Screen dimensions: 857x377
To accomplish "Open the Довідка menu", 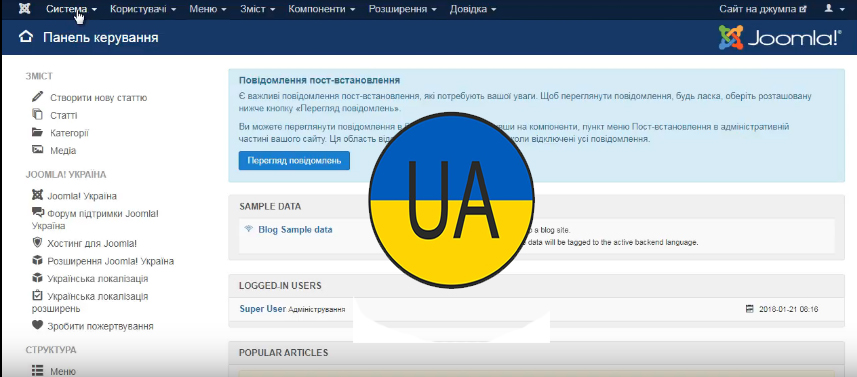I will tap(473, 9).
